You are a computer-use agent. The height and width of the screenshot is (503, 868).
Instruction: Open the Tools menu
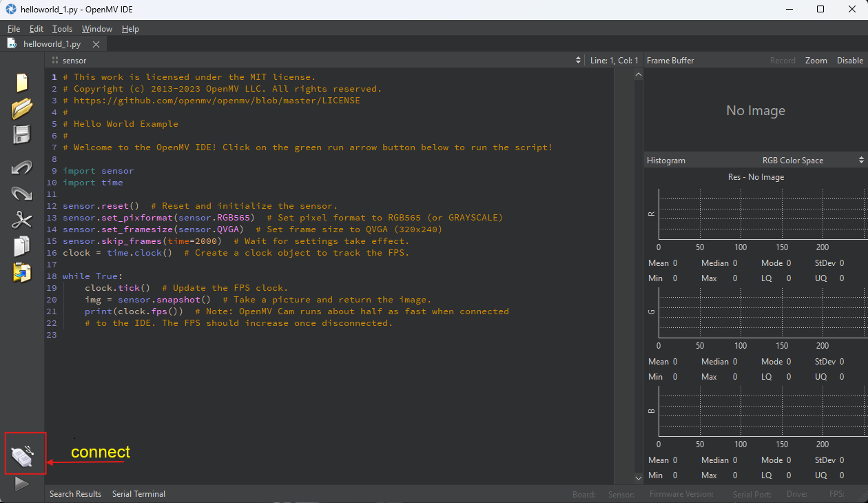pos(62,29)
